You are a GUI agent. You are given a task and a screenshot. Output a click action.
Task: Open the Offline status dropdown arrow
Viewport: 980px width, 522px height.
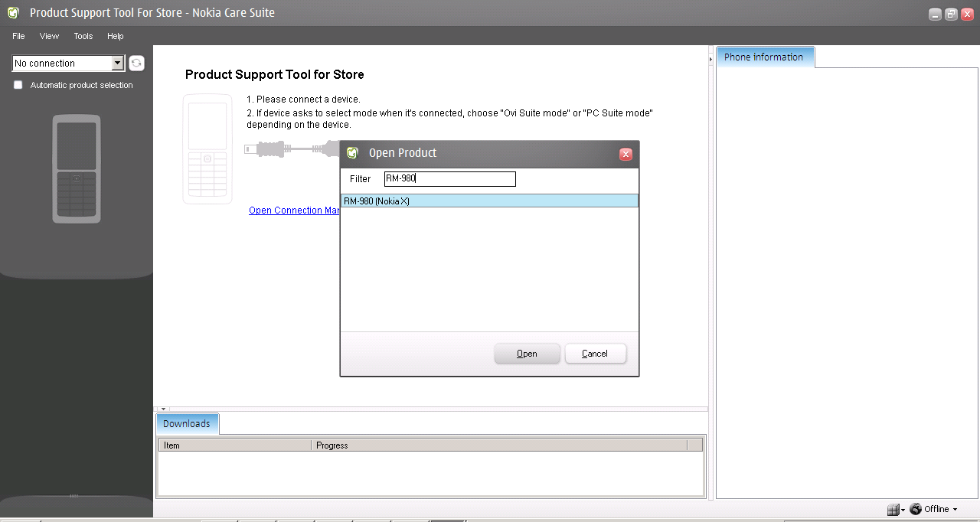955,510
